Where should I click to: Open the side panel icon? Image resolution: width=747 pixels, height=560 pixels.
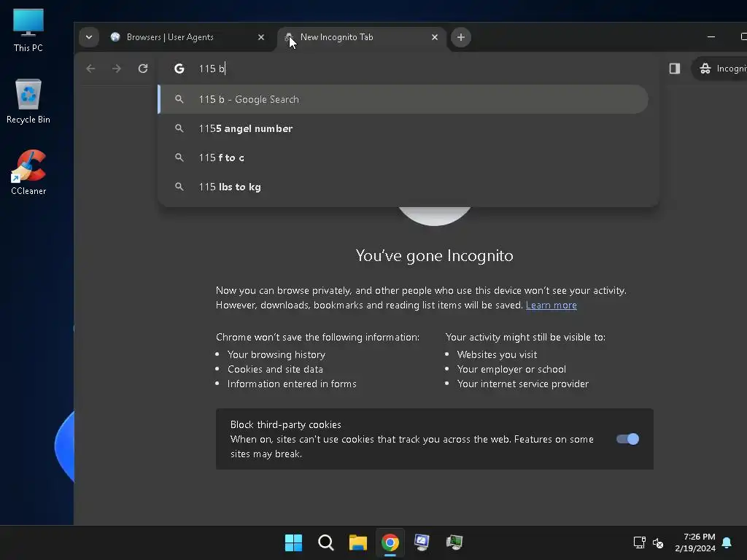coord(675,69)
